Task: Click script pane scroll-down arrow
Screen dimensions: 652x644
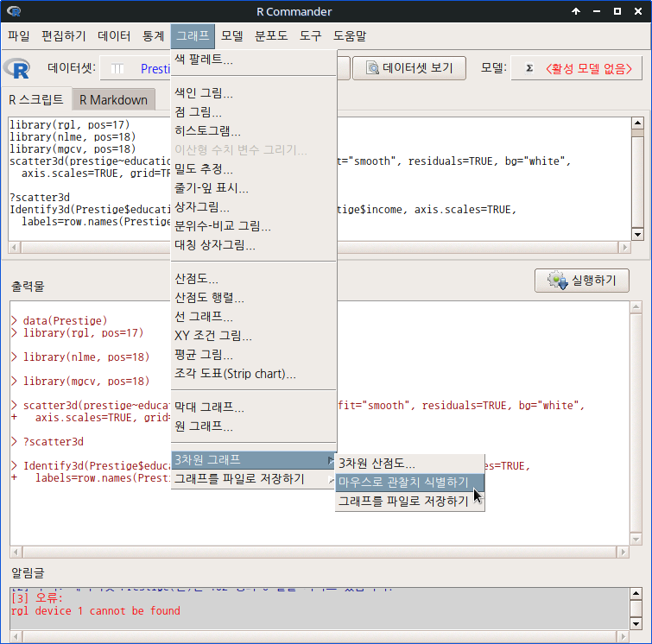Action: coord(637,234)
